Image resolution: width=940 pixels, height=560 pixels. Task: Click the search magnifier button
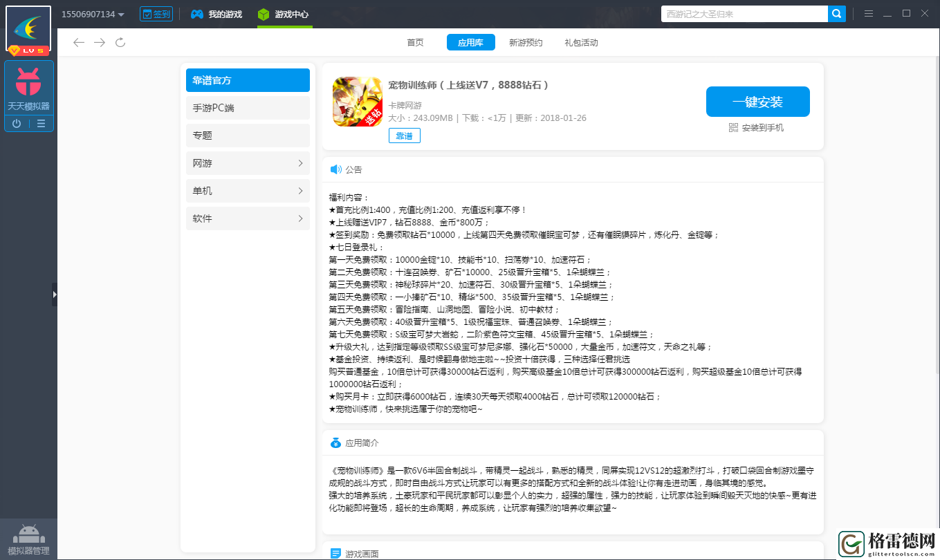click(x=837, y=14)
